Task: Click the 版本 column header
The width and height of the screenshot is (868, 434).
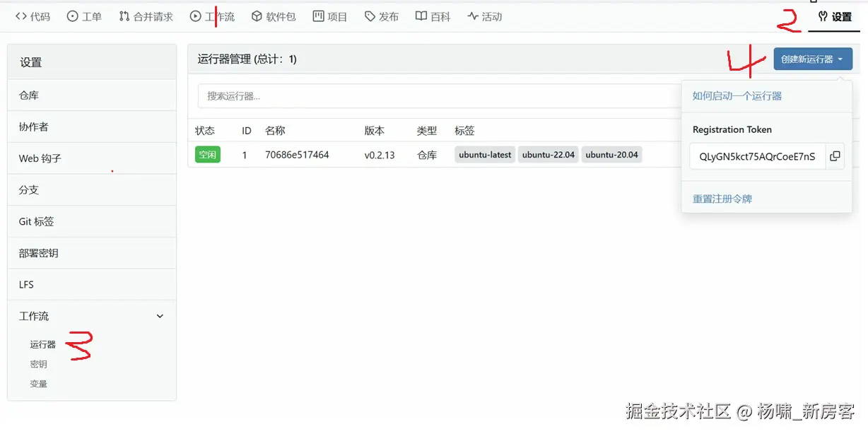Action: (375, 131)
